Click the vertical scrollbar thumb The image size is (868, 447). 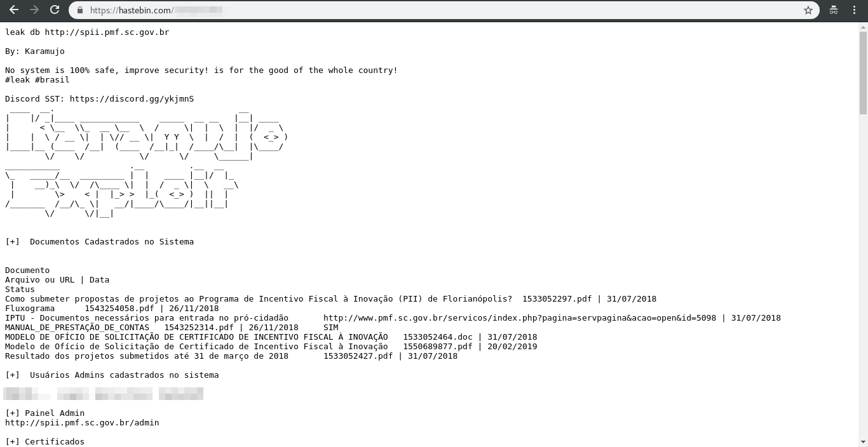[863, 72]
